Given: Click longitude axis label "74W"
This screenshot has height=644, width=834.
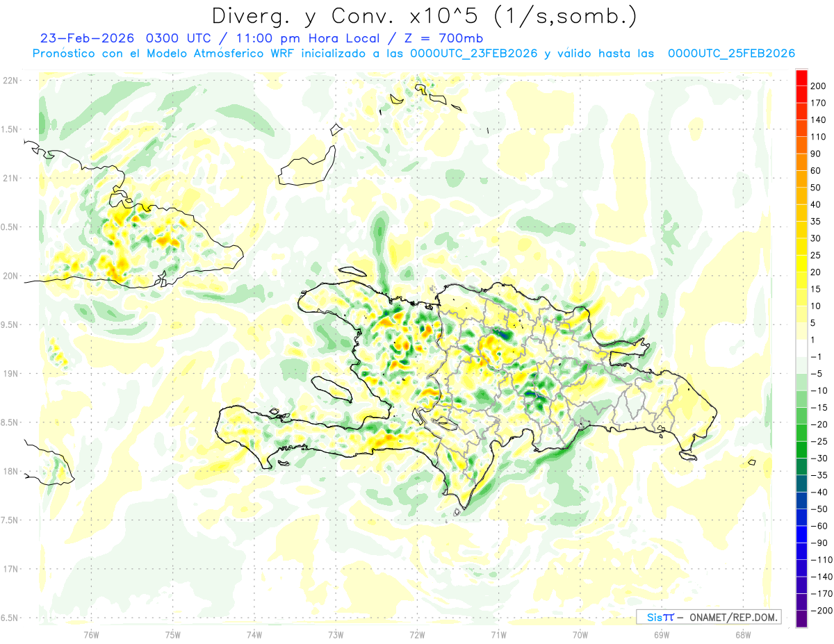Looking at the screenshot, I should click(x=254, y=634).
